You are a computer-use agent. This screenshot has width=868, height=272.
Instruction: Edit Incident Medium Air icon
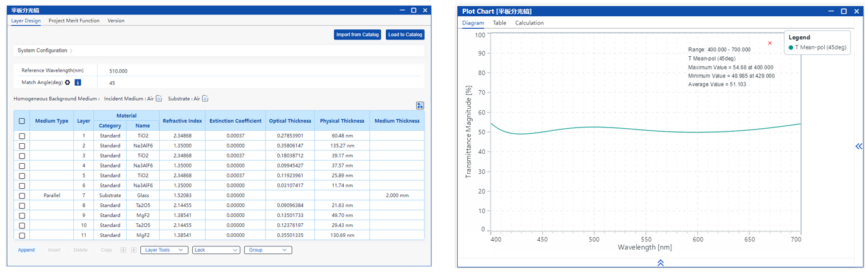point(159,99)
